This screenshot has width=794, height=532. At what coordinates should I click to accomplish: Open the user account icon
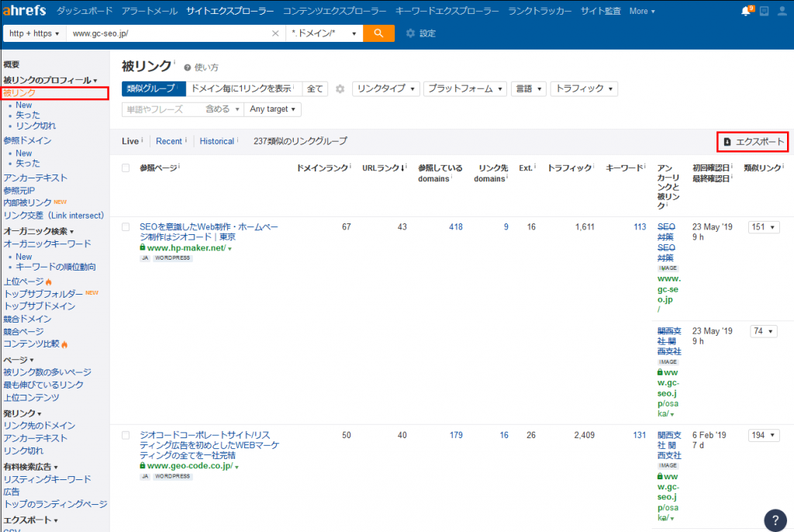coord(782,11)
